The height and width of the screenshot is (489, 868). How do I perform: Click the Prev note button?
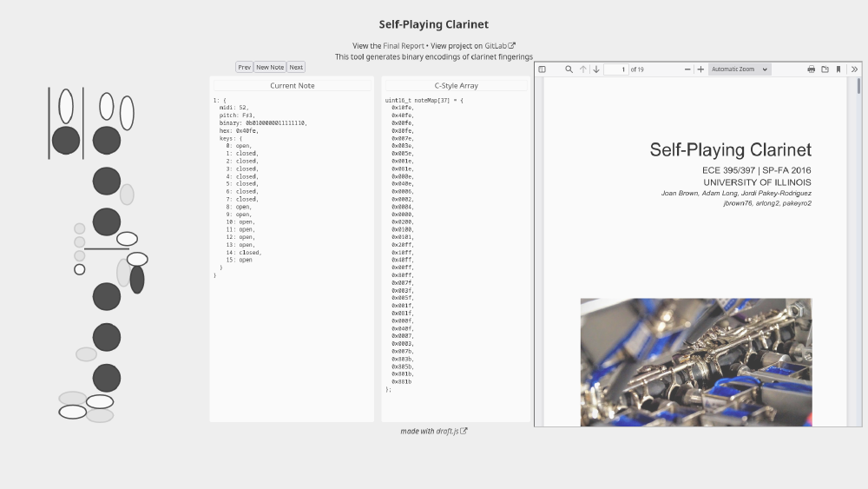tap(244, 67)
